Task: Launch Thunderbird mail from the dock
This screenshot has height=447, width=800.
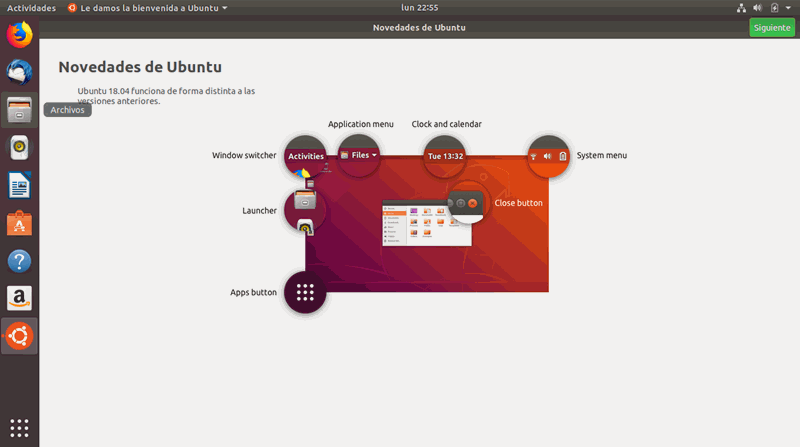Action: tap(19, 72)
